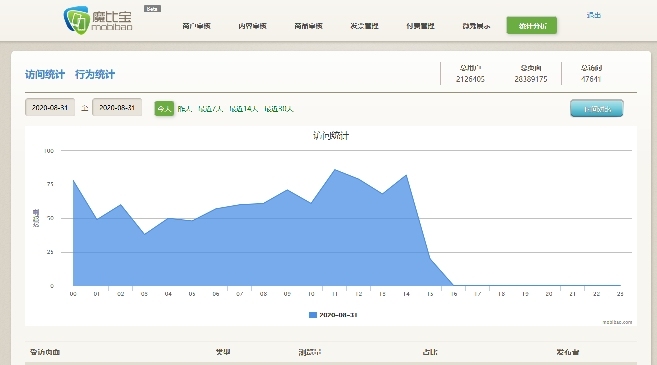Click the chart data point at hour 14

click(x=406, y=175)
